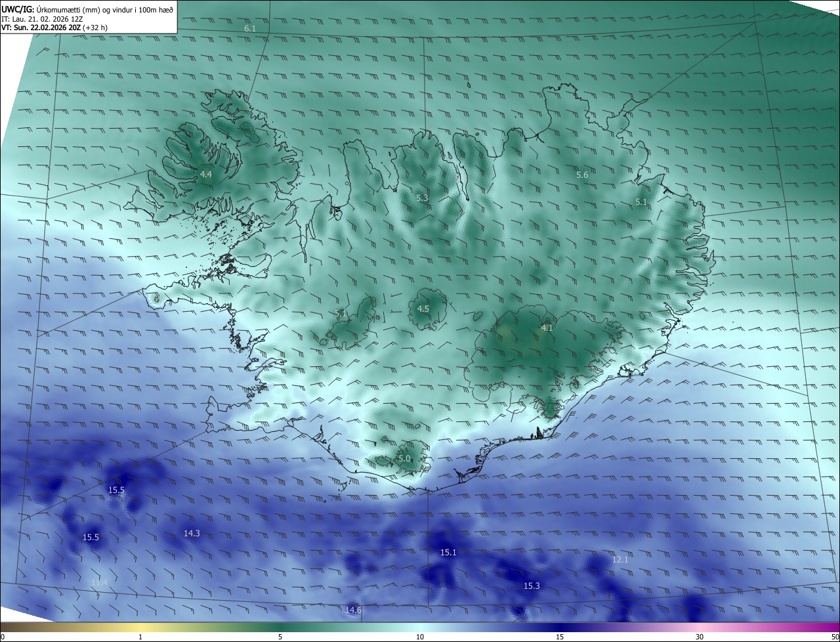
Task: Click the 11.4 value label on the map
Action: click(99, 582)
